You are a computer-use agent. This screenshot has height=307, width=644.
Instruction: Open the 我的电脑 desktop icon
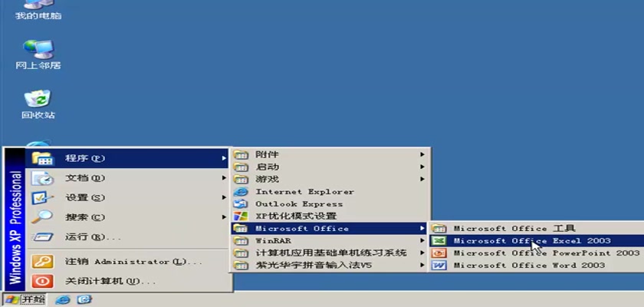coord(38,11)
